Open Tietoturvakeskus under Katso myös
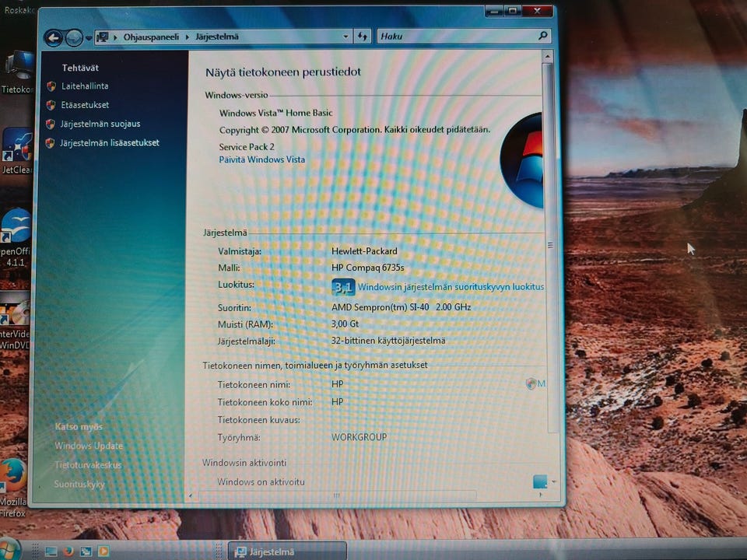 point(88,465)
